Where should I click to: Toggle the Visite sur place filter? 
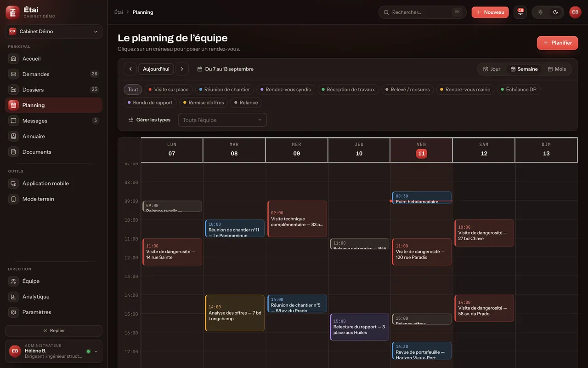click(x=169, y=90)
